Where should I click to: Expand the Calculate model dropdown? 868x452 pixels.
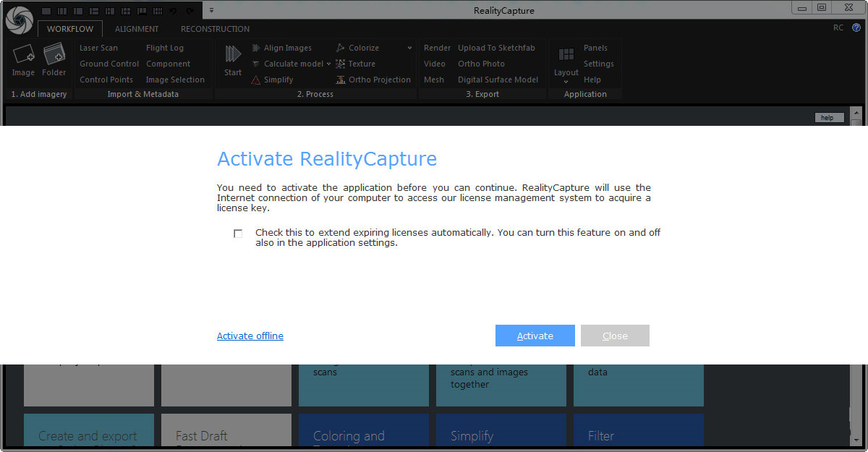click(327, 64)
